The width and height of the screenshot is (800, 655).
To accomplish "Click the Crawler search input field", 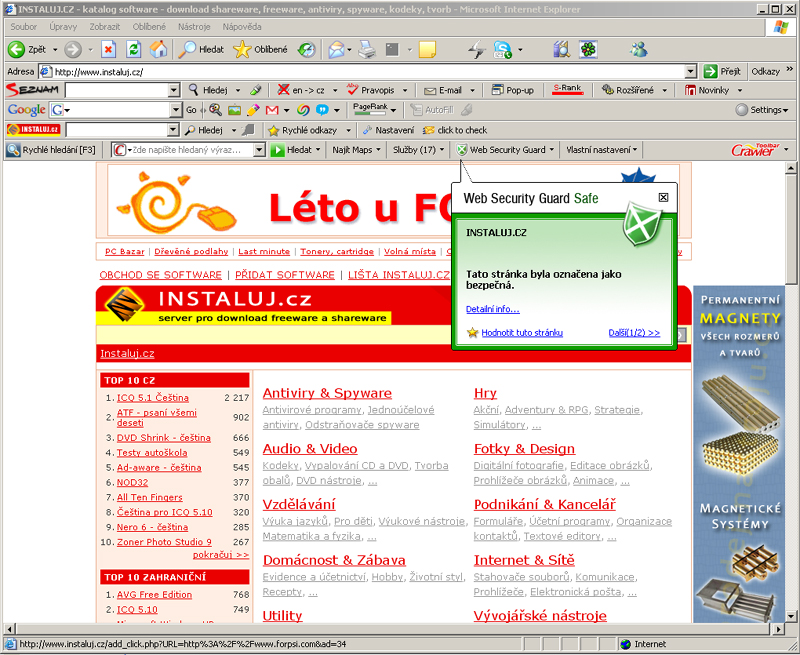I will coord(188,150).
